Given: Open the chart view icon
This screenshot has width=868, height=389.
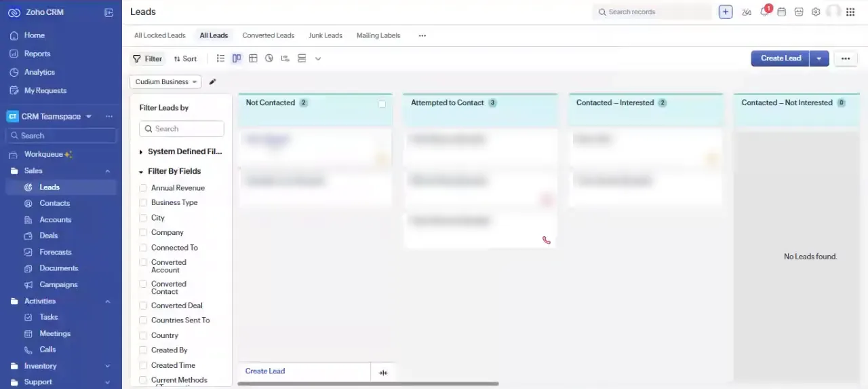Looking at the screenshot, I should pyautogui.click(x=269, y=58).
